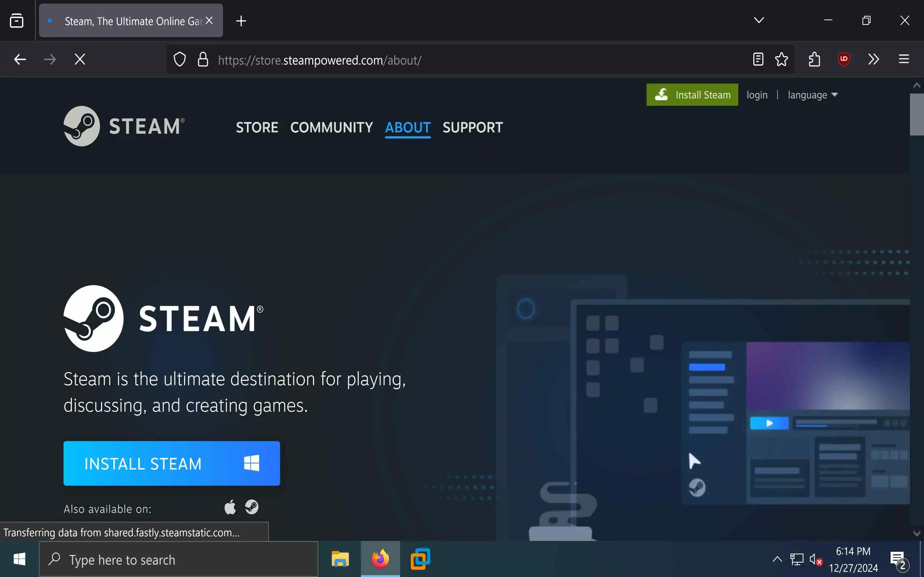
Task: Expand the language dropdown
Action: pos(812,95)
